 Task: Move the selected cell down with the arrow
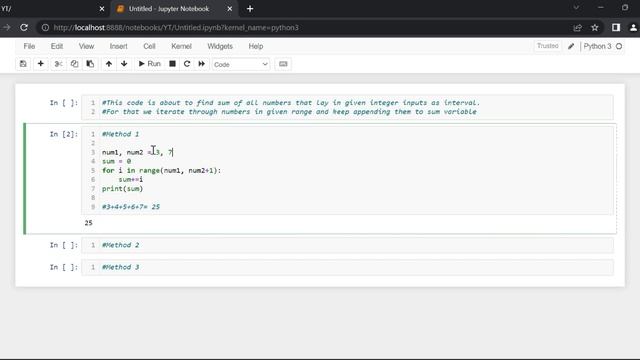pos(124,64)
